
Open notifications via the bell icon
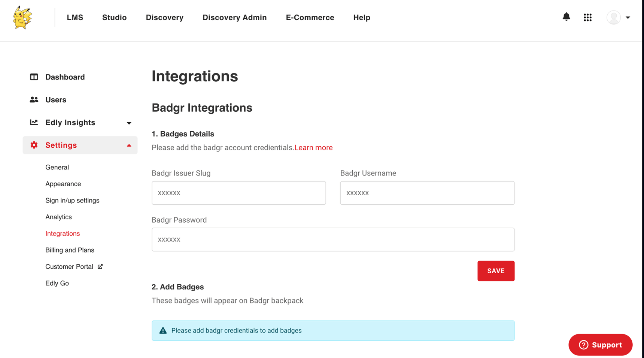[x=566, y=17]
